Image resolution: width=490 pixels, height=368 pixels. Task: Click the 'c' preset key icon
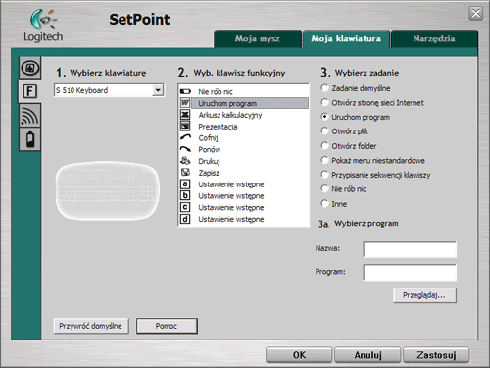tap(185, 207)
